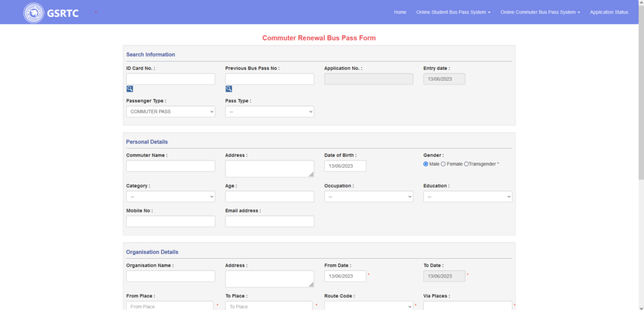Open the Category dropdown list
This screenshot has height=310, width=644.
tap(170, 197)
